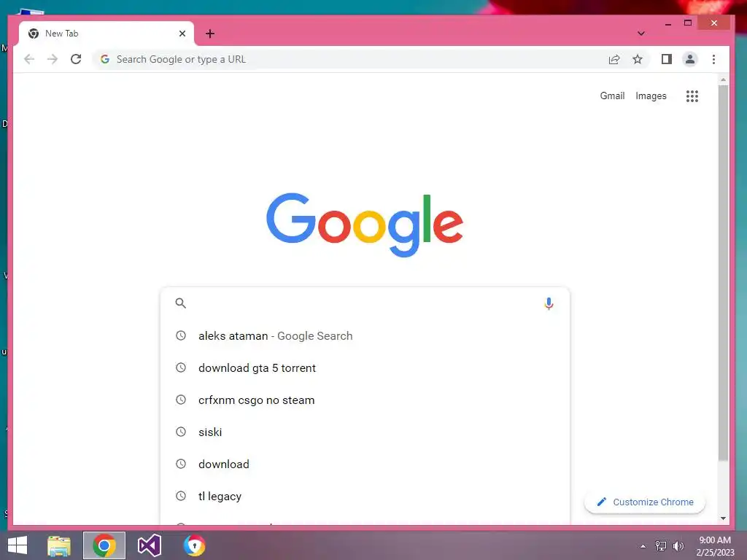747x560 pixels.
Task: Maximize the Chrome window
Action: (x=687, y=23)
